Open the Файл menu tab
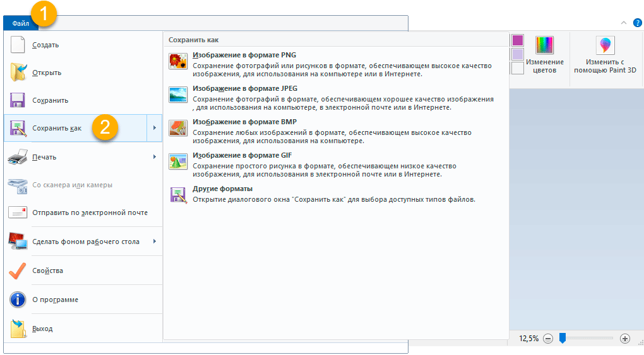 click(x=21, y=23)
